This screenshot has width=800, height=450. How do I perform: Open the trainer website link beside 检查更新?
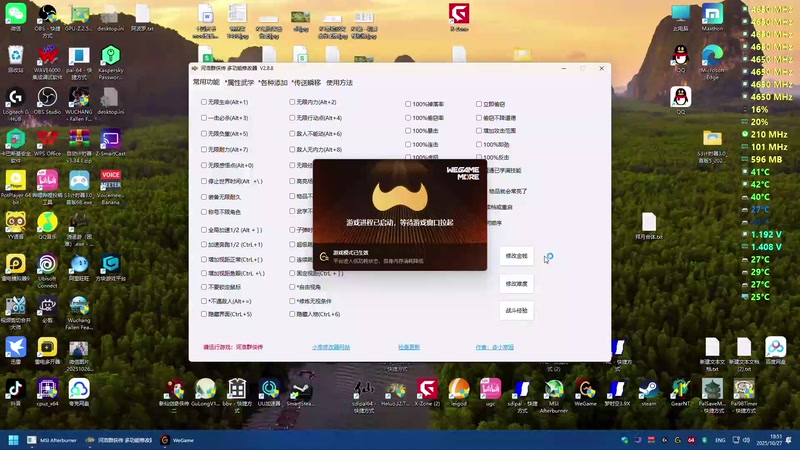331,347
